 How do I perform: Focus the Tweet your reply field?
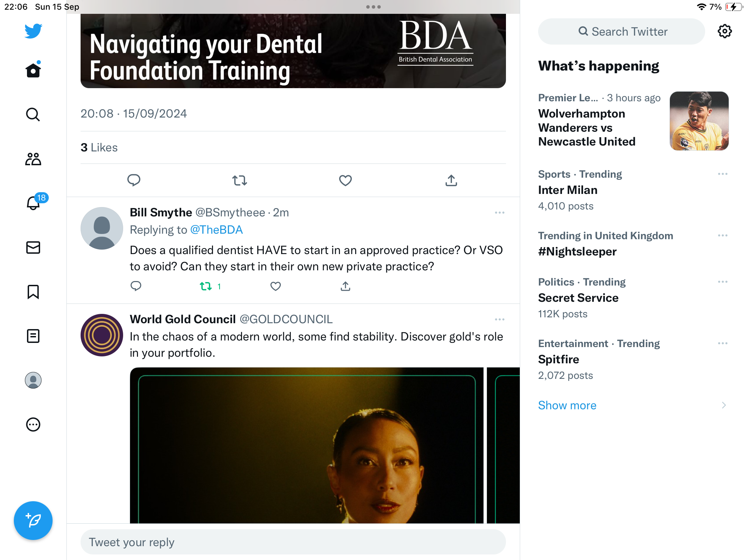pos(293,542)
